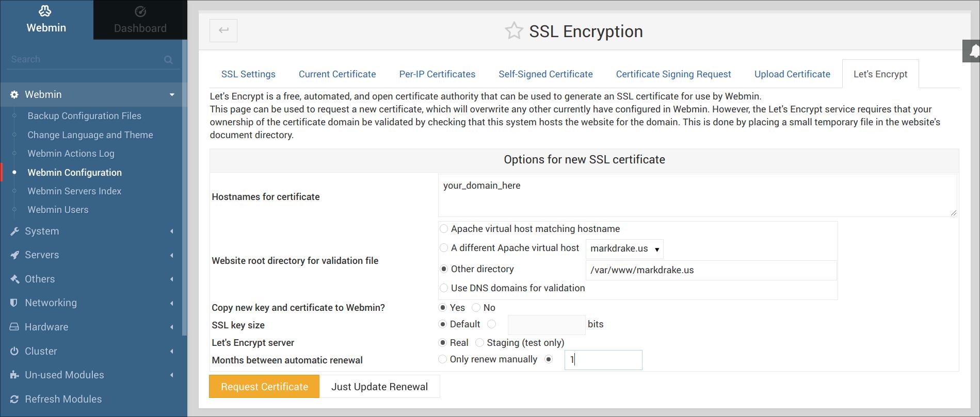Click the System wrench icon
The height and width of the screenshot is (417, 980).
coord(14,231)
